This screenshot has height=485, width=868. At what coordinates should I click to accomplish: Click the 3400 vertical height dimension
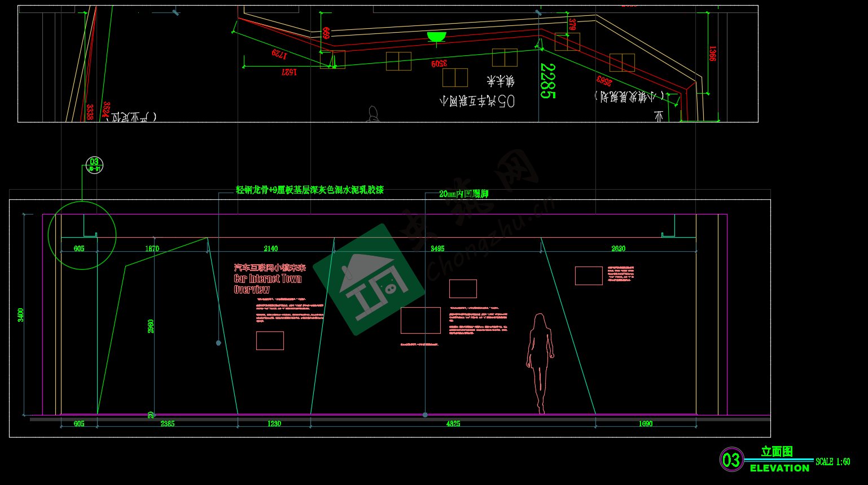(21, 314)
